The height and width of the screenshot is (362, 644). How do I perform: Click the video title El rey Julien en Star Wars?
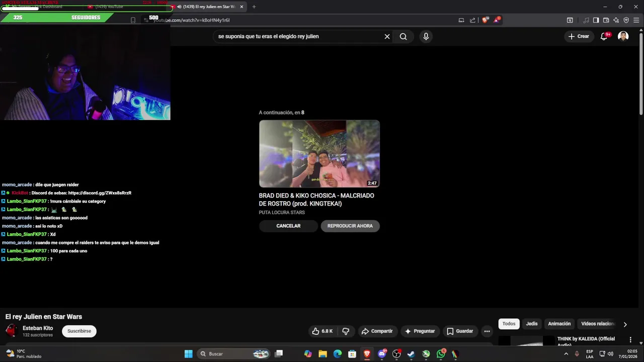coord(44,317)
